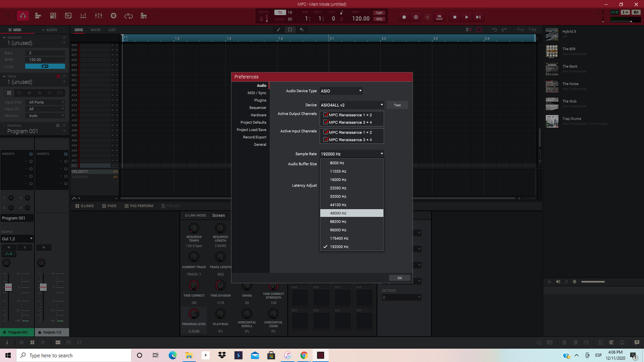Select the pencil draw tool
This screenshot has width=644, height=362.
pyautogui.click(x=279, y=30)
